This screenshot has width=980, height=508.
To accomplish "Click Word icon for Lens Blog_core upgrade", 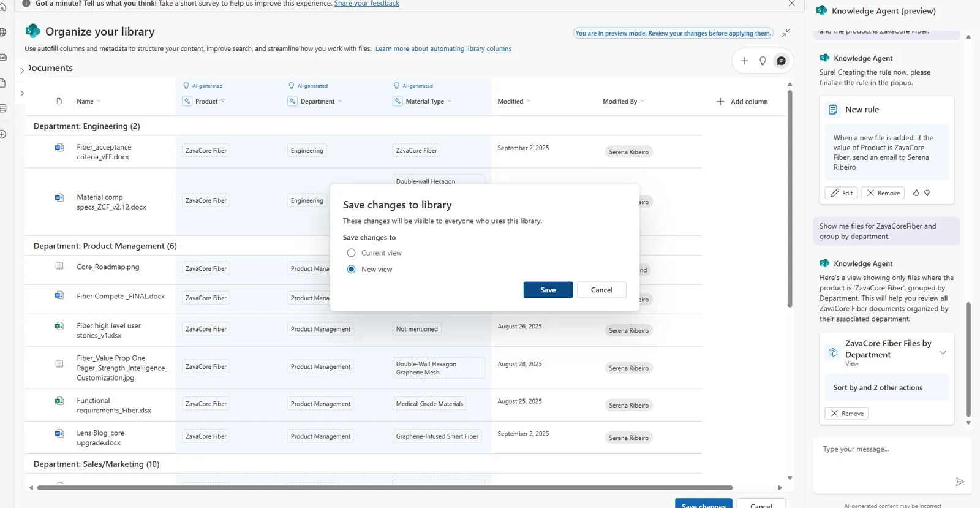I will [x=59, y=433].
